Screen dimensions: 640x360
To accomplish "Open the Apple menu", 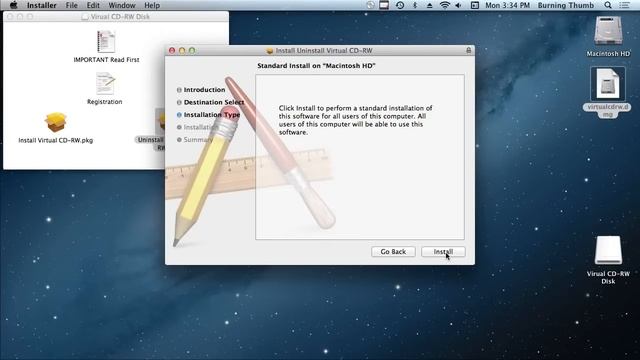I will (x=13, y=5).
